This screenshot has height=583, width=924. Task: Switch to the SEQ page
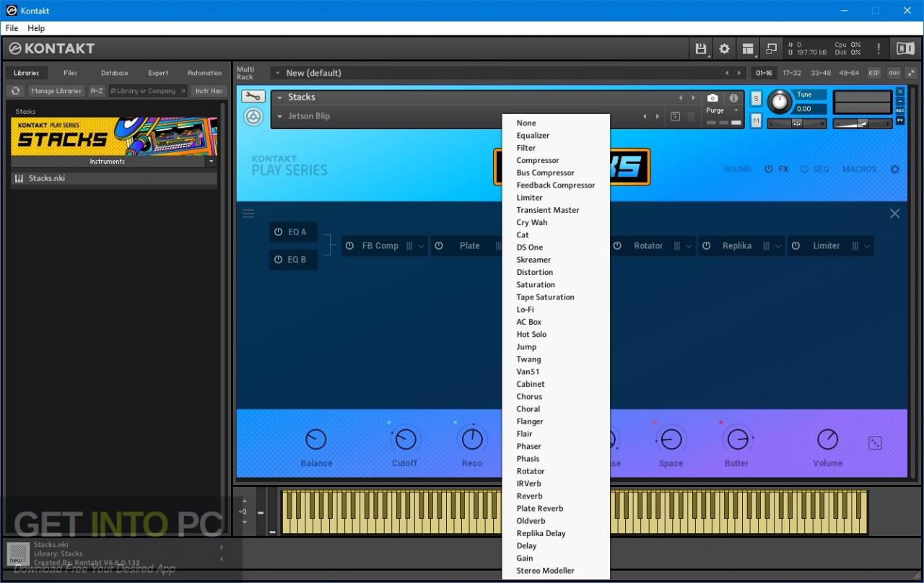[x=821, y=169]
